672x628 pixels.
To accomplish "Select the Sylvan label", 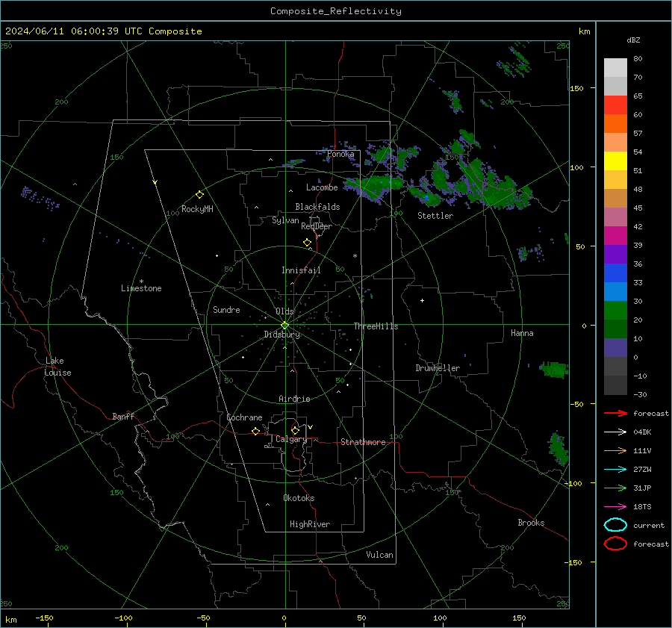I will click(285, 220).
